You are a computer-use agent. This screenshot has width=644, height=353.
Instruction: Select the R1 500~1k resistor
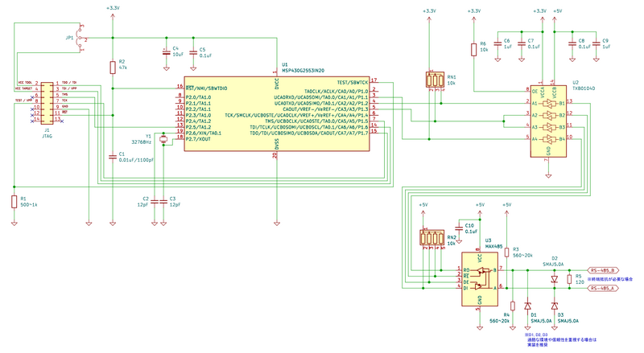pos(14,202)
